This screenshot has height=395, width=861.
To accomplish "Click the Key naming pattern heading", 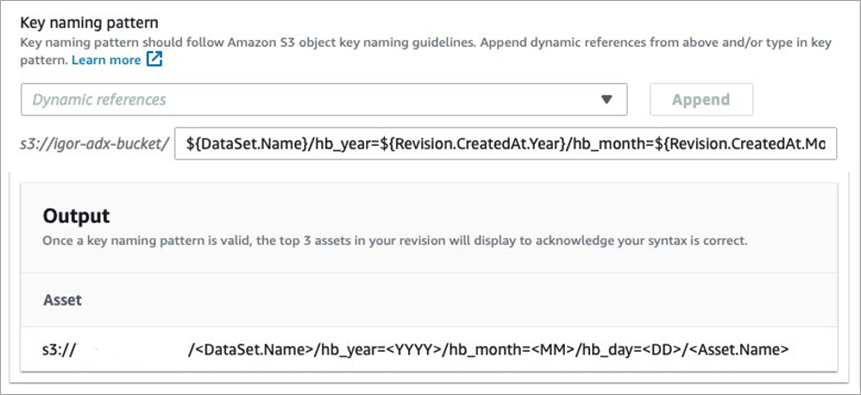I will [89, 23].
